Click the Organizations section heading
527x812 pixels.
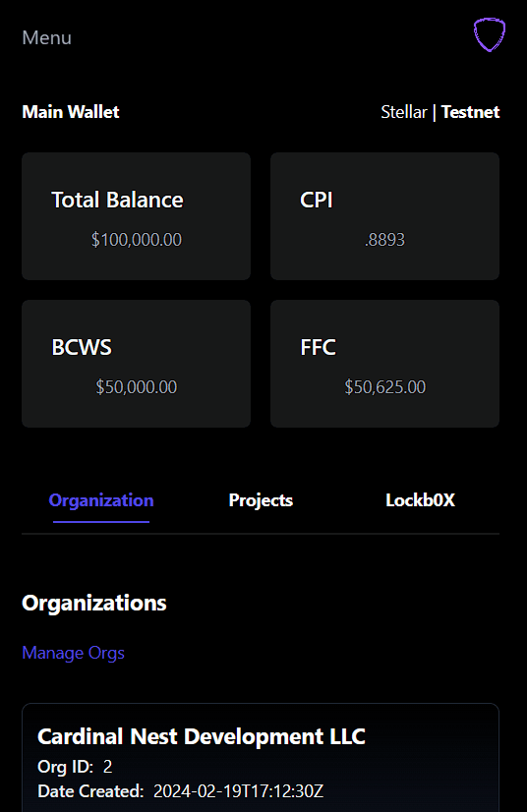[94, 604]
